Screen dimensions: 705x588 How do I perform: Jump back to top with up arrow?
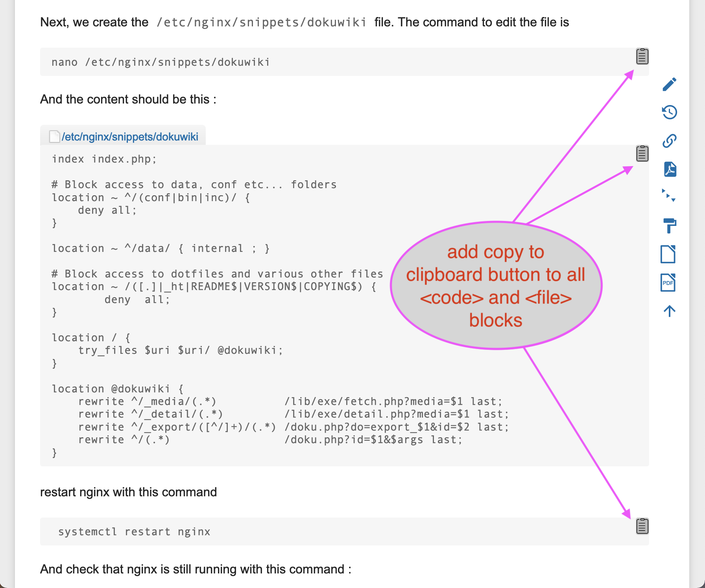pyautogui.click(x=669, y=311)
